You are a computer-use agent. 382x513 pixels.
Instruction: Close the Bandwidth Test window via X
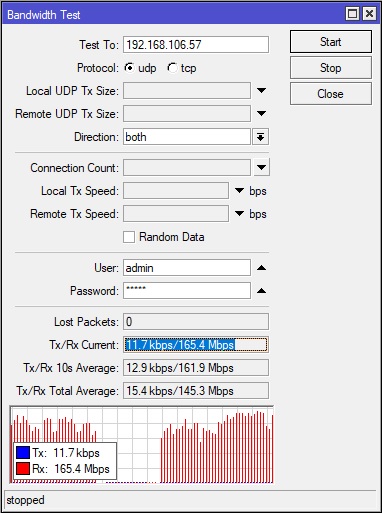tap(369, 14)
